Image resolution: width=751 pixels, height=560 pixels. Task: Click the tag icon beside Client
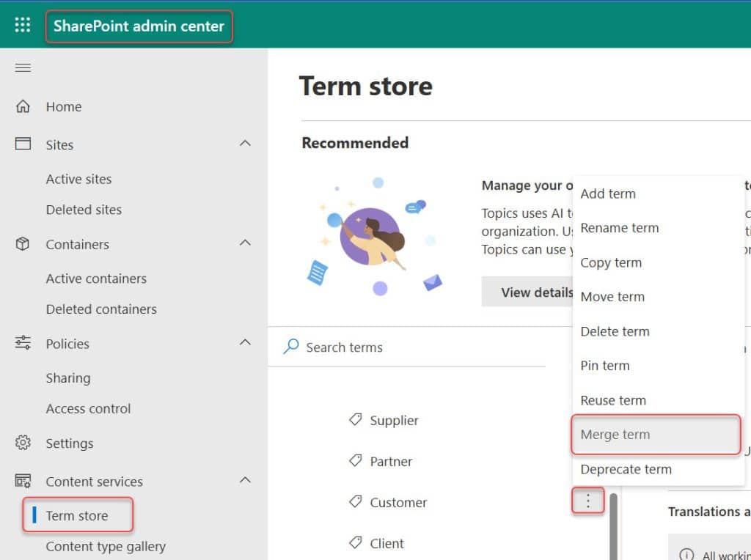(x=355, y=542)
